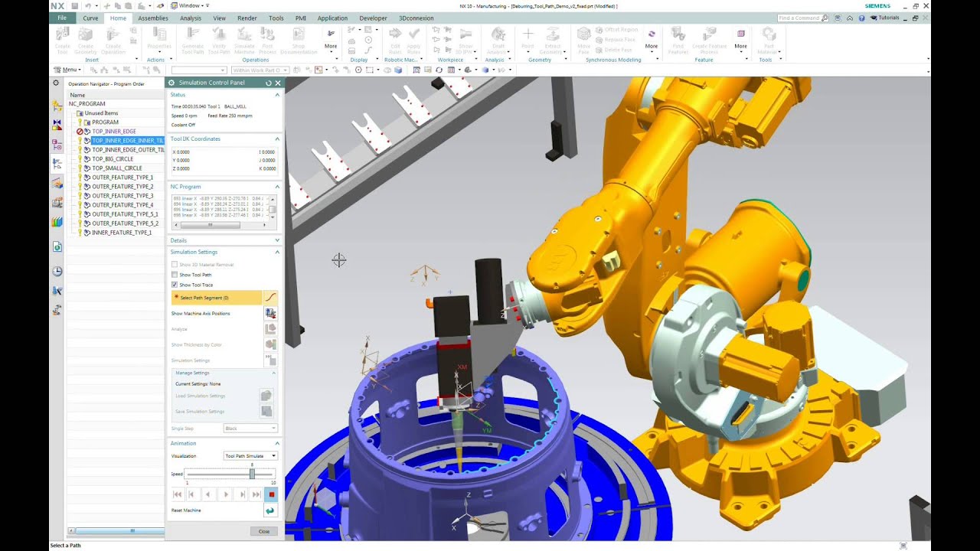Expand the Details section
Viewport: 980px width, 551px height.
(x=277, y=240)
